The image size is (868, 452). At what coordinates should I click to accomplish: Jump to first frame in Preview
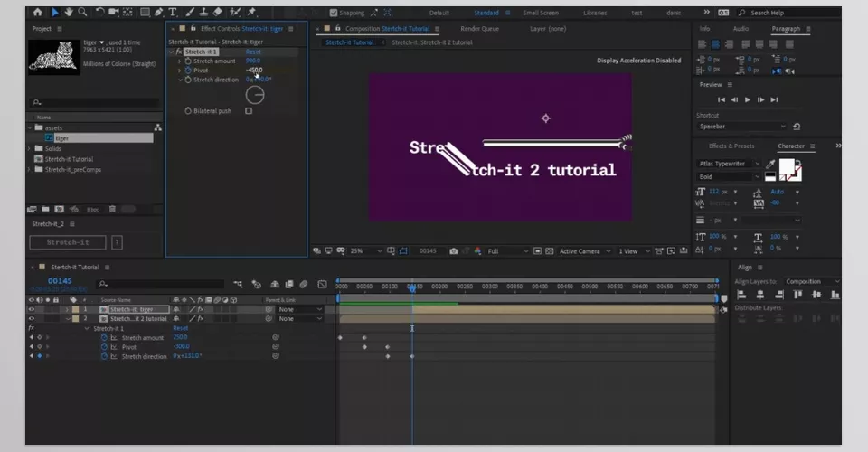722,99
